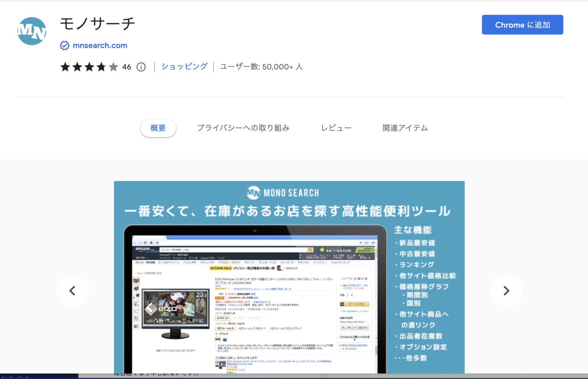Click the 46 ratings count
Screen dimensions: 588x379
point(126,67)
